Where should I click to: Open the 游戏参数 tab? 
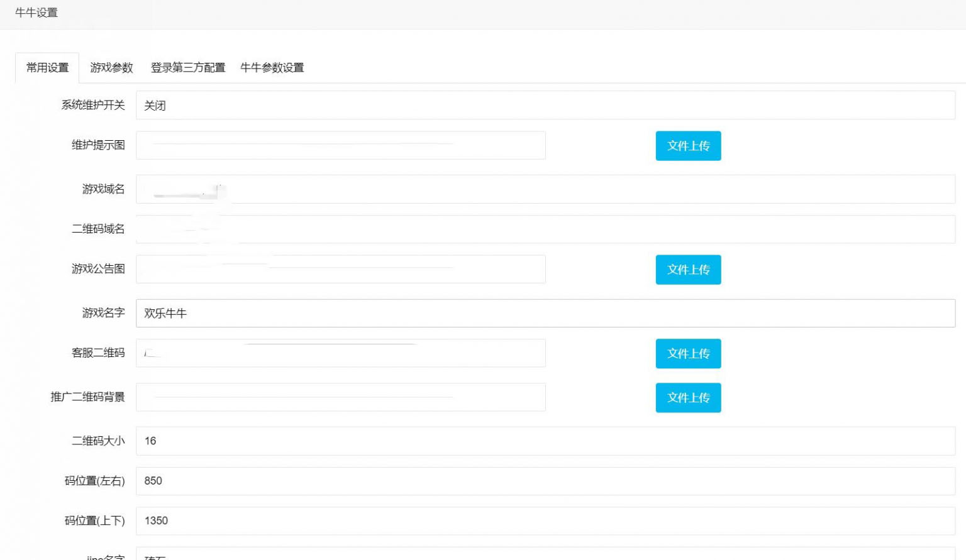coord(111,68)
